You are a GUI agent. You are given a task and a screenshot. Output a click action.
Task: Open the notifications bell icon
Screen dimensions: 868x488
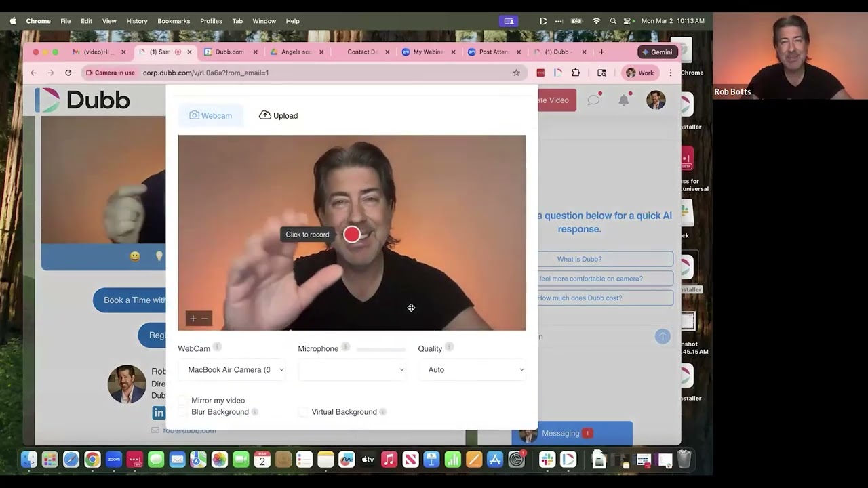[x=624, y=100]
